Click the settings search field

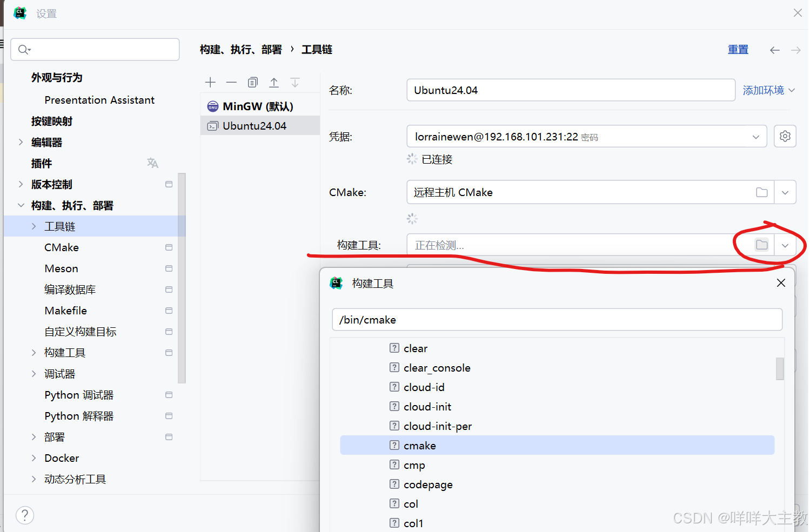coord(95,50)
